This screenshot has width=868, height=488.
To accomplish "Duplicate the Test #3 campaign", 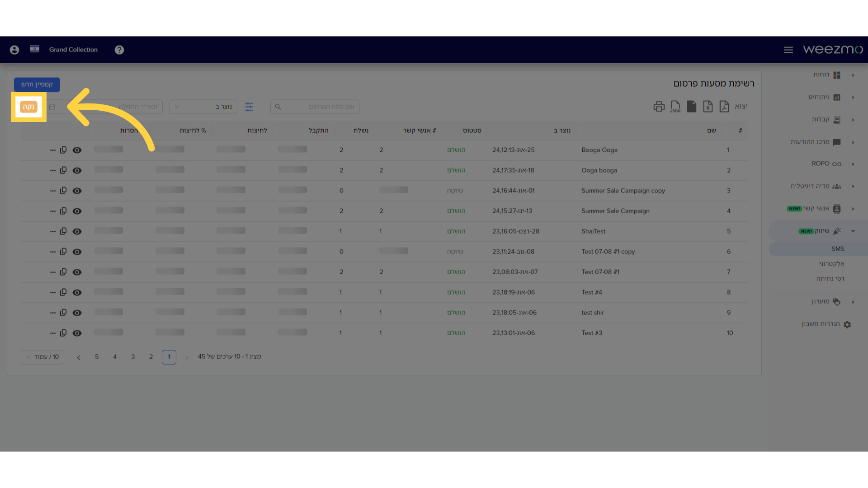I will pos(63,333).
